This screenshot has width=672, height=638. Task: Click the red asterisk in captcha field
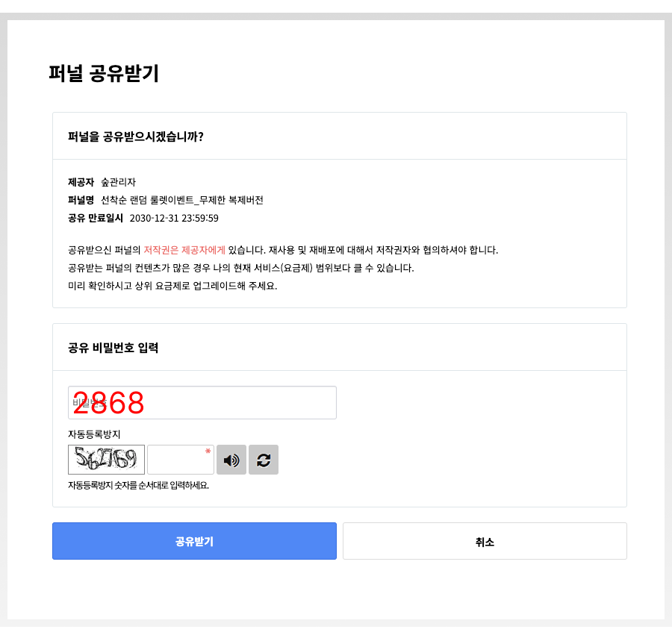coord(208,451)
